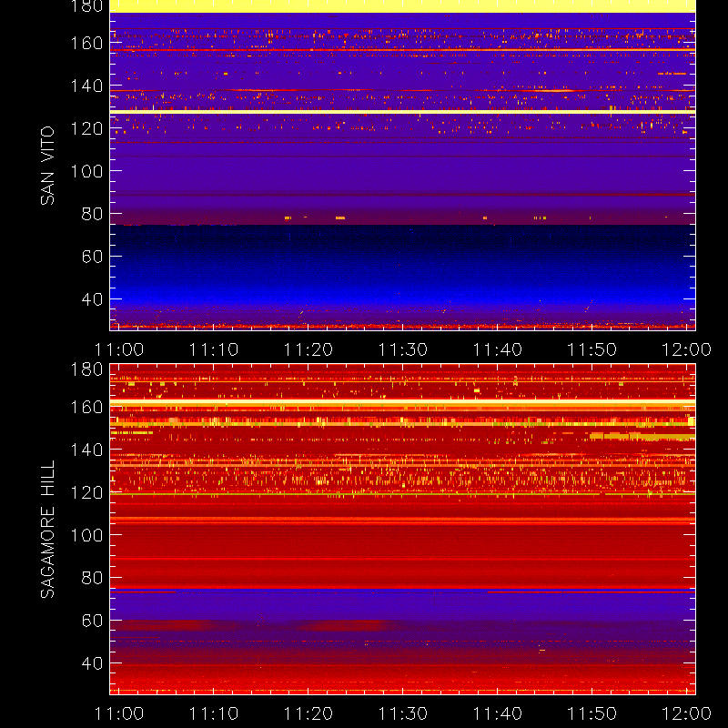The height and width of the screenshot is (728, 728).
Task: Click Sagamore Hill plot's 11:10 time label
Action: coord(214,713)
